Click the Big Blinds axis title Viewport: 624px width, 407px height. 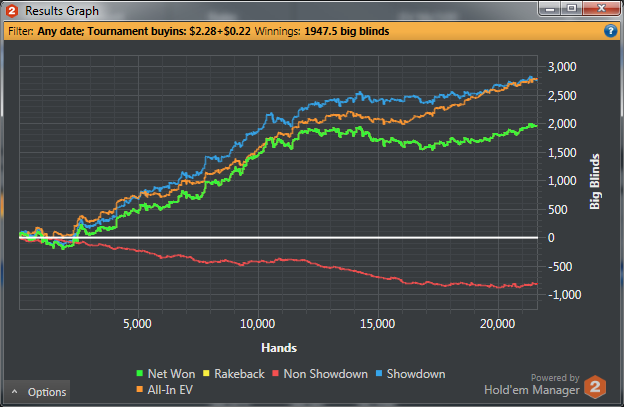tap(595, 182)
